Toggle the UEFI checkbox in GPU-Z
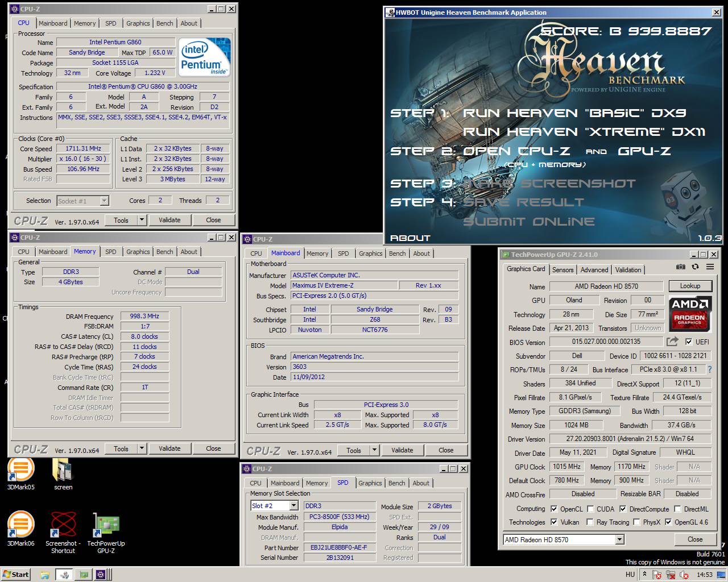The width and height of the screenshot is (728, 582). pos(688,342)
